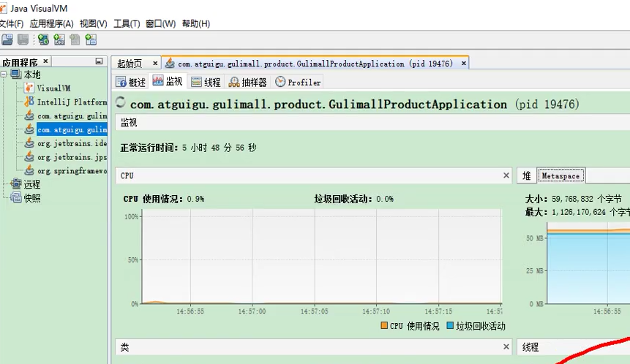The image size is (630, 364).
Task: Open the 视图(V) menu
Action: coord(93,23)
